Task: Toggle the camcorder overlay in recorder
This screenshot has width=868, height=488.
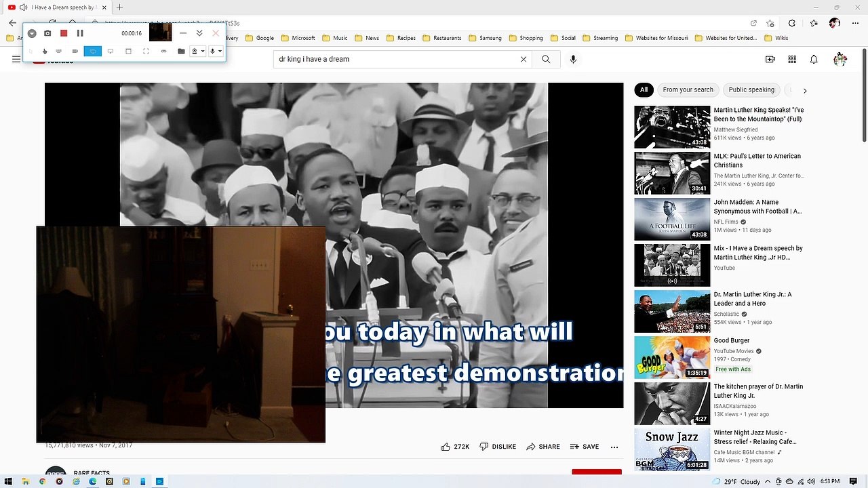Action: [x=75, y=51]
